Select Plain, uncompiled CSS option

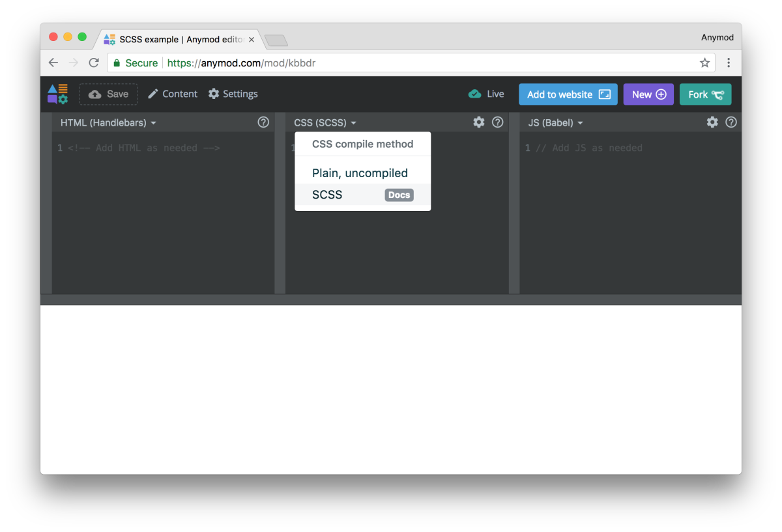[x=363, y=173]
